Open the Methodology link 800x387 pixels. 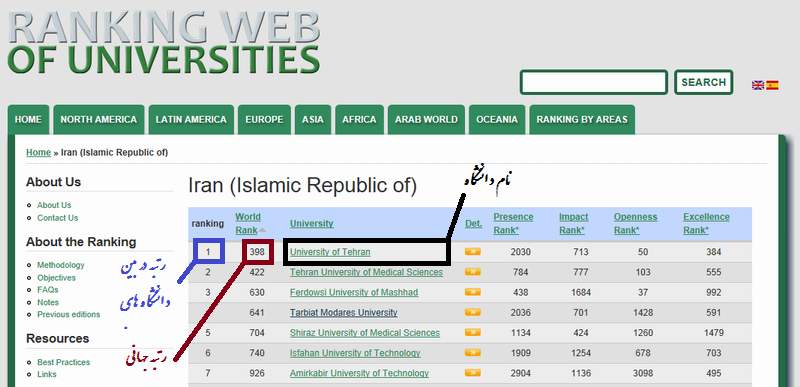click(x=61, y=265)
